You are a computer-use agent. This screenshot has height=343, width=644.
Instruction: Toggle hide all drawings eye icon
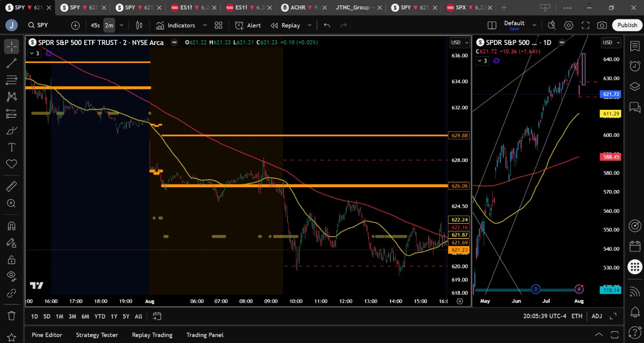tap(12, 276)
